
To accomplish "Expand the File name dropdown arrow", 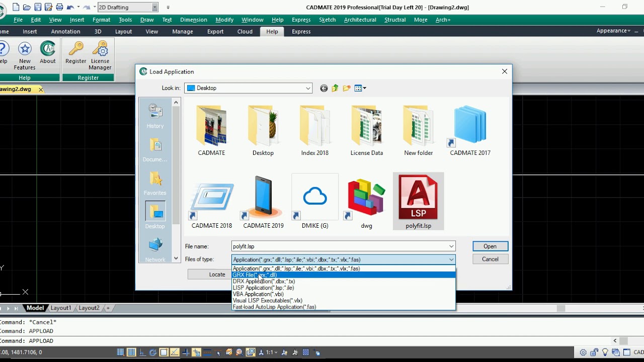I will point(451,246).
